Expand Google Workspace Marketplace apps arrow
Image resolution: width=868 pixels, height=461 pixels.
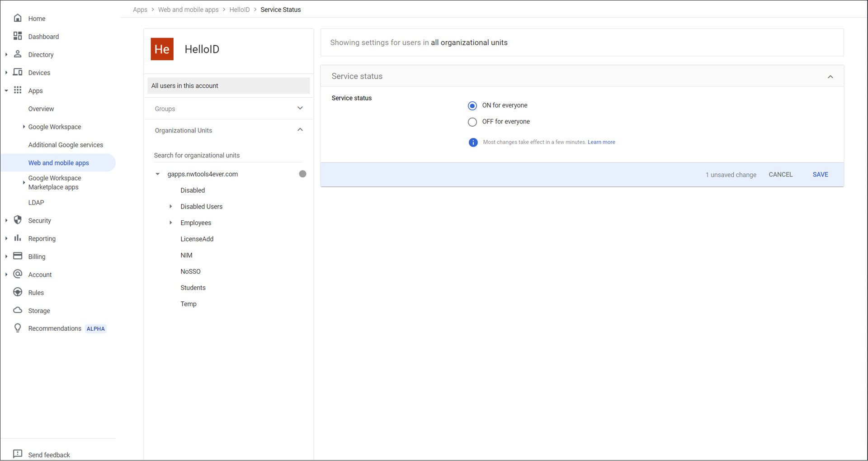24,183
